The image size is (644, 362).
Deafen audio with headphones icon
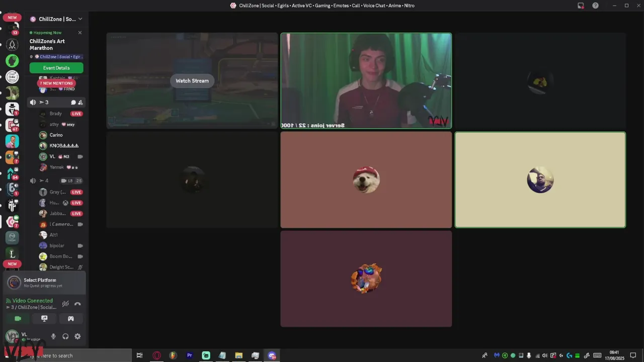[x=65, y=336]
